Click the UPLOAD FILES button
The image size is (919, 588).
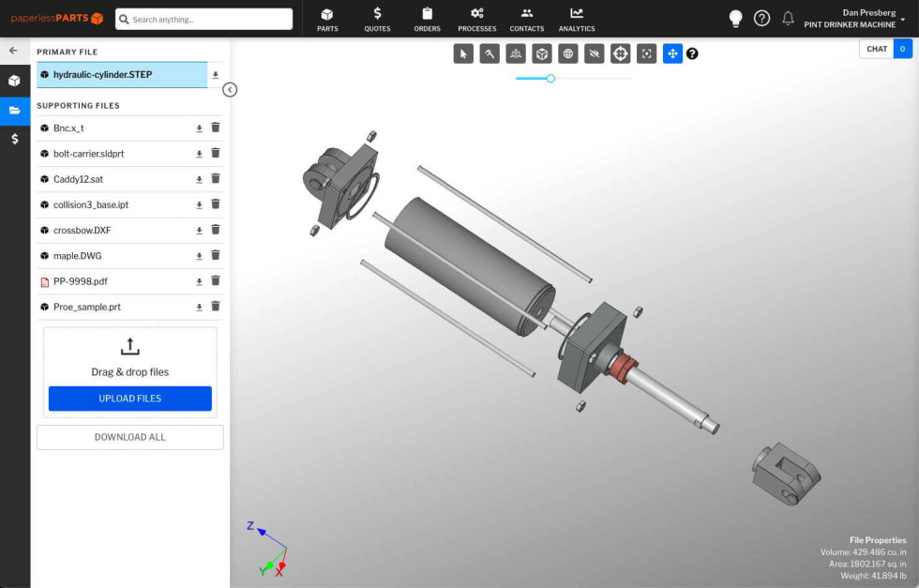pyautogui.click(x=129, y=399)
